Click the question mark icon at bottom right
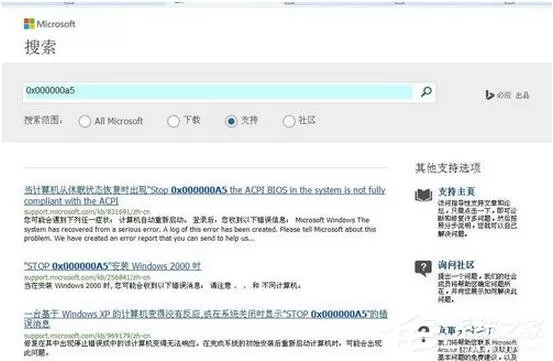The image size is (553, 361). click(424, 334)
